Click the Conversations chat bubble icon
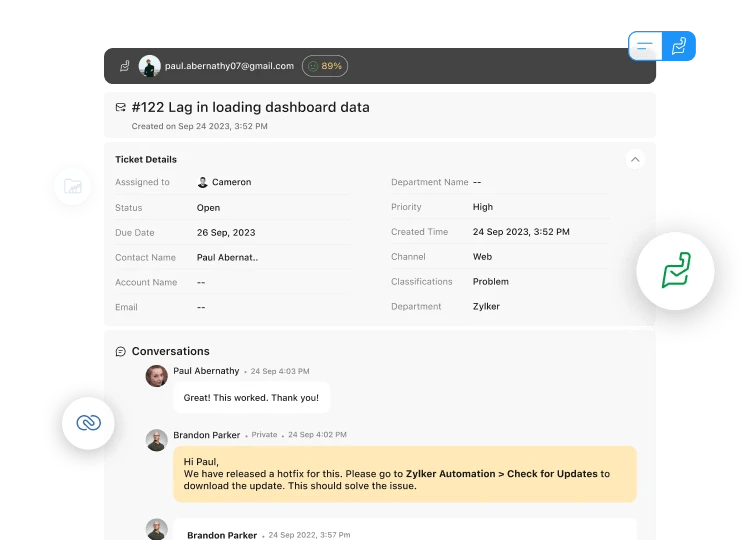750x540 pixels. (121, 352)
